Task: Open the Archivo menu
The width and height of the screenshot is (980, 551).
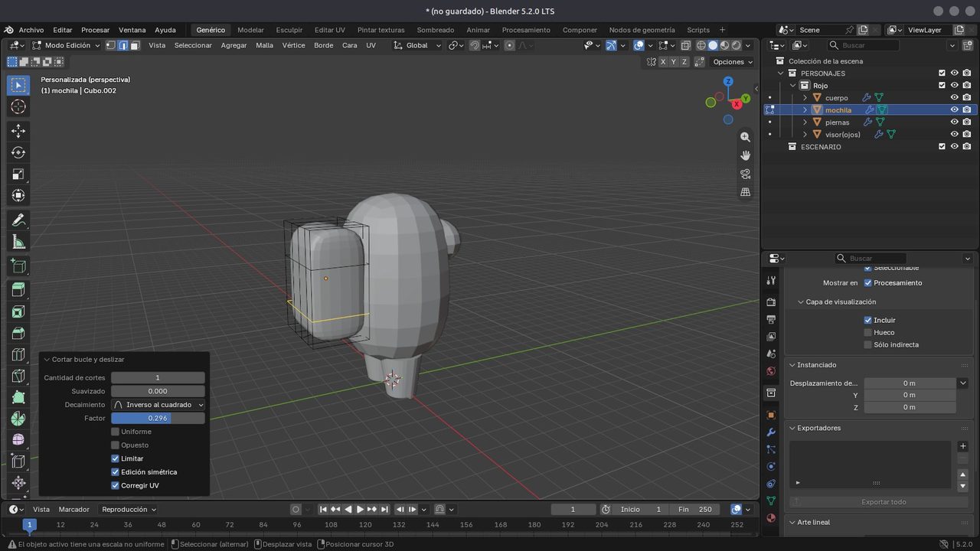Action: click(x=31, y=30)
